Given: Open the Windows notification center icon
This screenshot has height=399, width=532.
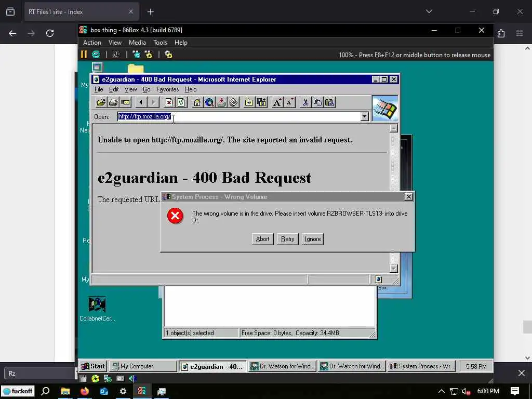Looking at the screenshot, I should coord(515,391).
